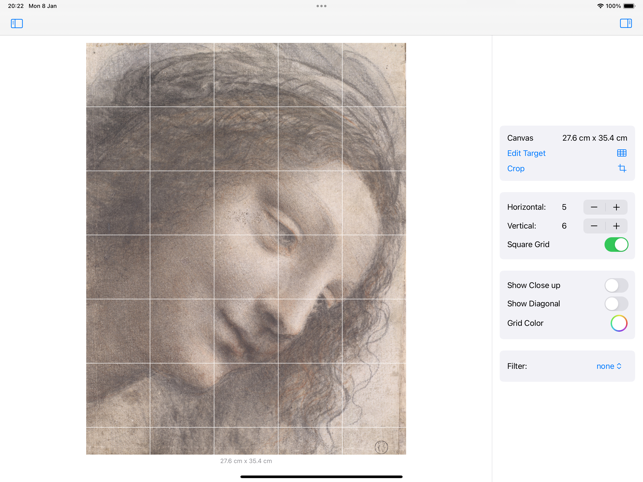
Task: Toggle the left sidebar panel icon
Action: click(17, 23)
